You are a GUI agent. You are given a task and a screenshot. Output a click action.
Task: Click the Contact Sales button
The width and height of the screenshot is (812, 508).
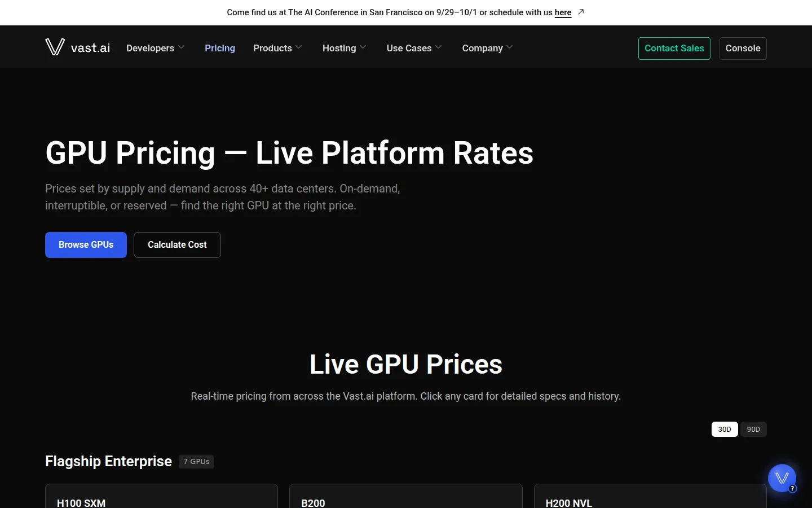point(674,49)
